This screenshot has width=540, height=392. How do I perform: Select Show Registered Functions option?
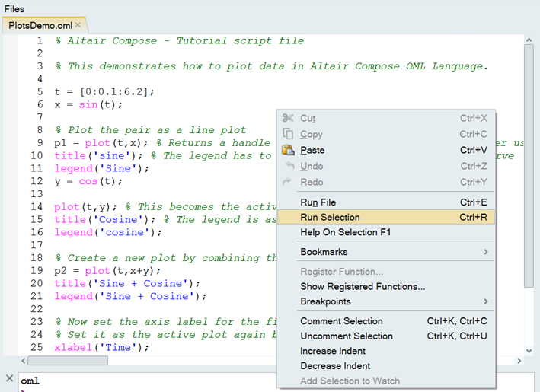pyautogui.click(x=363, y=286)
